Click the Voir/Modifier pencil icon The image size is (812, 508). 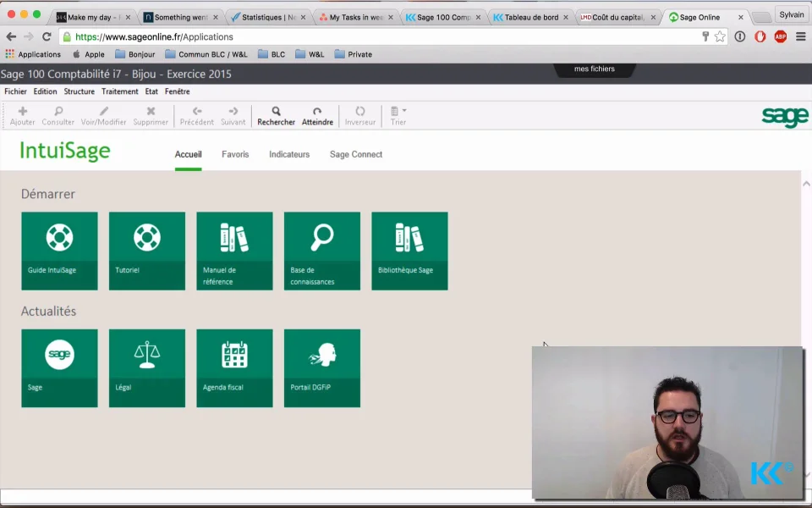click(103, 111)
